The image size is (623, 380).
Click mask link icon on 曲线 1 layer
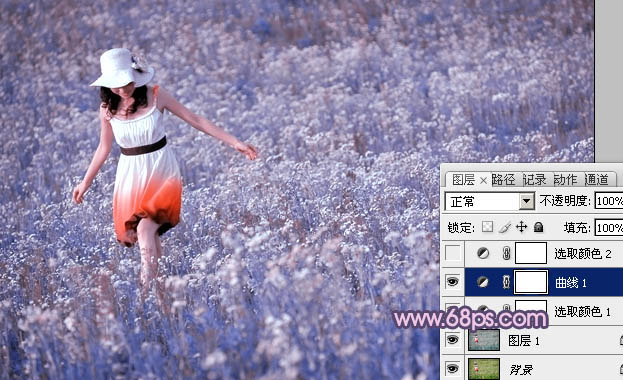(x=506, y=282)
